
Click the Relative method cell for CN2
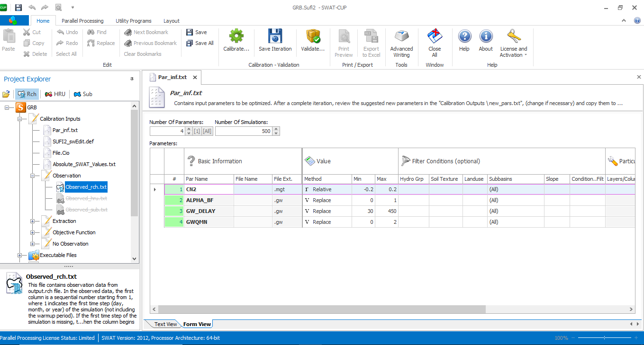(x=327, y=189)
